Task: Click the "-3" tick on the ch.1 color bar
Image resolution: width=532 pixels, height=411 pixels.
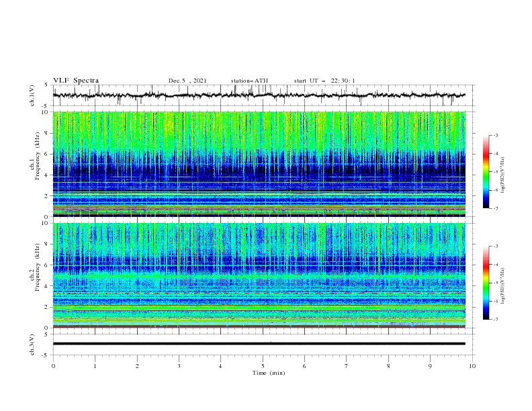Action: point(496,135)
